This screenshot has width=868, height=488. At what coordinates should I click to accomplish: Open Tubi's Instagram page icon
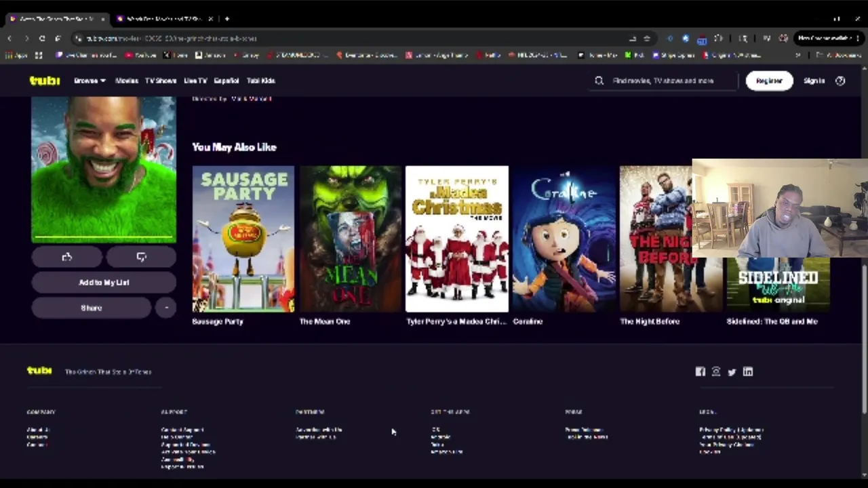[x=716, y=371]
